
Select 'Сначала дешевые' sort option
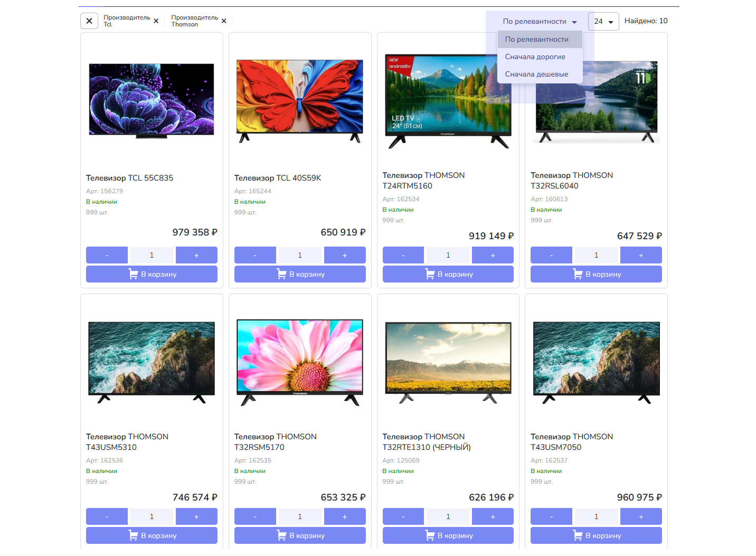click(x=536, y=74)
